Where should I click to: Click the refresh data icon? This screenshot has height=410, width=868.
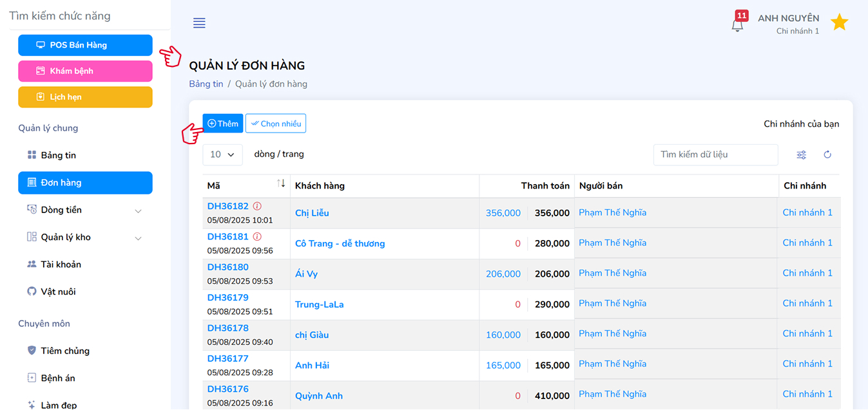click(827, 154)
